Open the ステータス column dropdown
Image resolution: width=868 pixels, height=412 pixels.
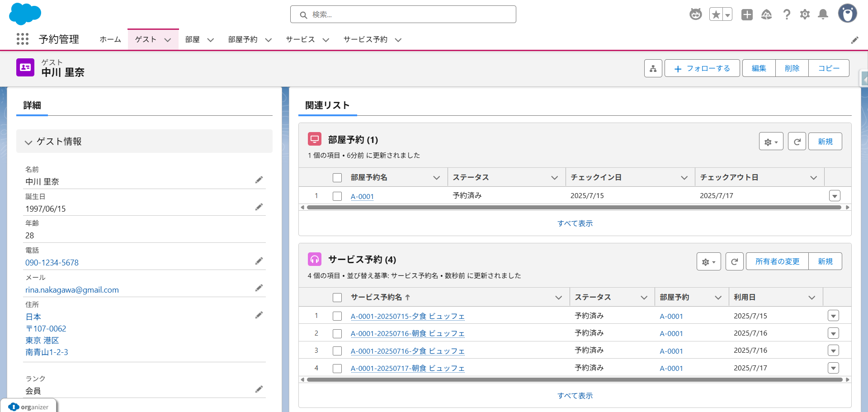tap(555, 177)
